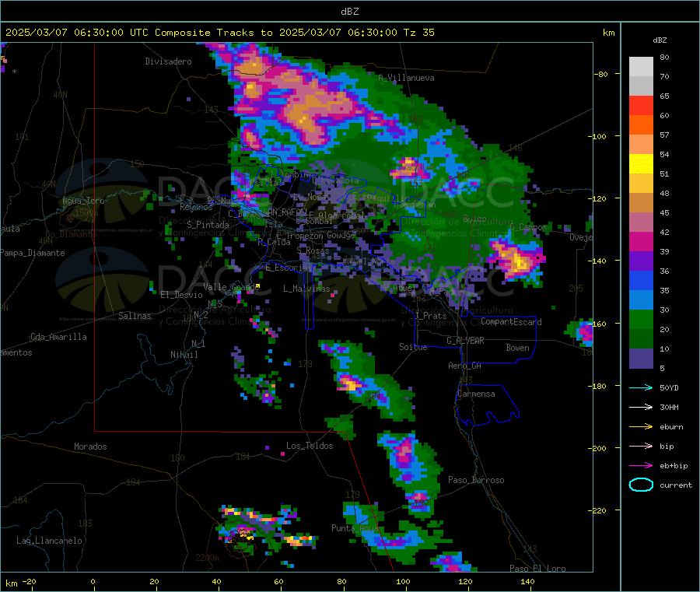The width and height of the screenshot is (700, 592).
Task: Select the bright green 20–30 dBZ legend swatch
Action: click(641, 319)
